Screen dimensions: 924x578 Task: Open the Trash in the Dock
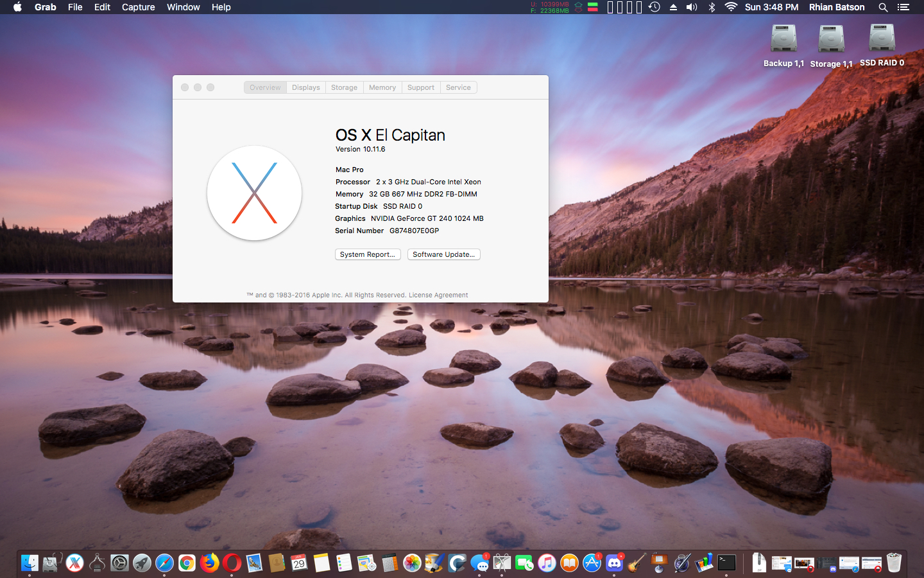coord(894,563)
